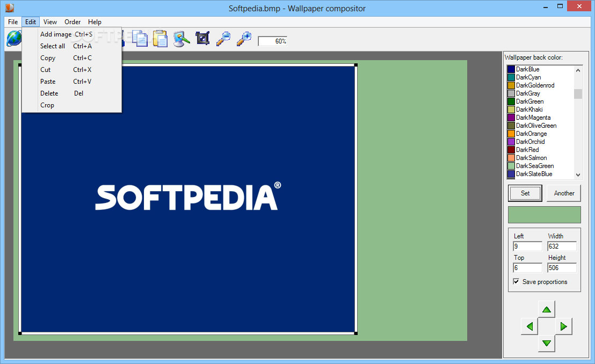
Task: Click the Copy toolbar icon
Action: pos(140,39)
